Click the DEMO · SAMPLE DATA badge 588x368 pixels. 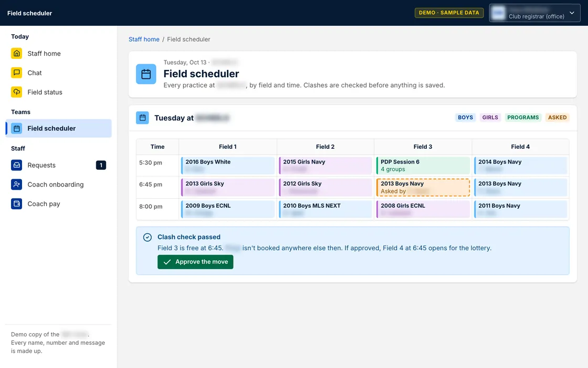click(x=449, y=13)
